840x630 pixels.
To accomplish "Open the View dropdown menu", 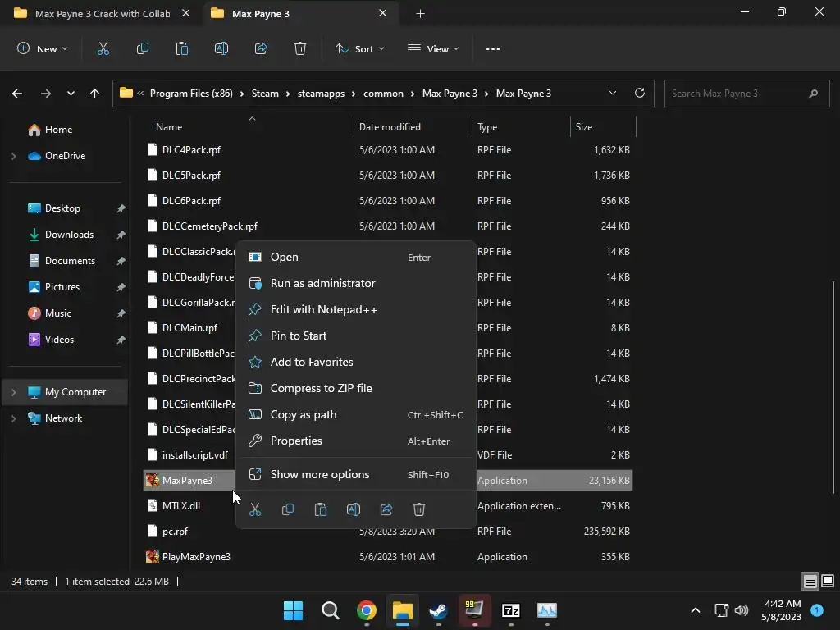I will [433, 48].
